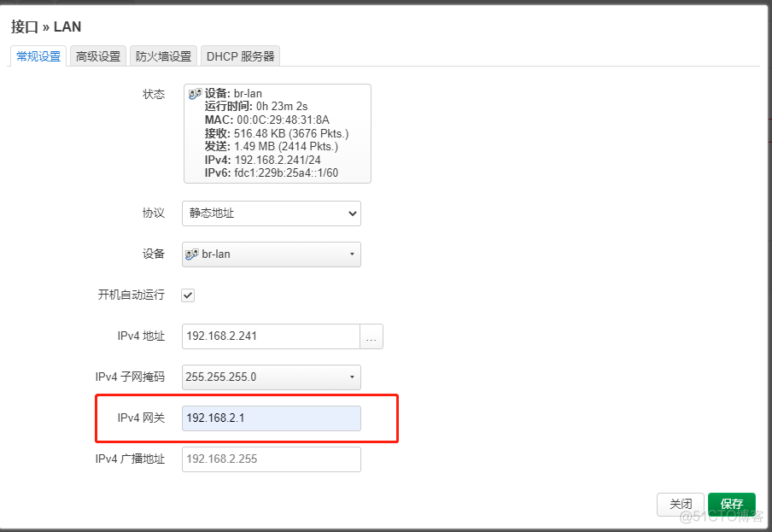Toggle the 开机自动运行 checkbox
Screen dimensions: 772x532
click(187, 295)
